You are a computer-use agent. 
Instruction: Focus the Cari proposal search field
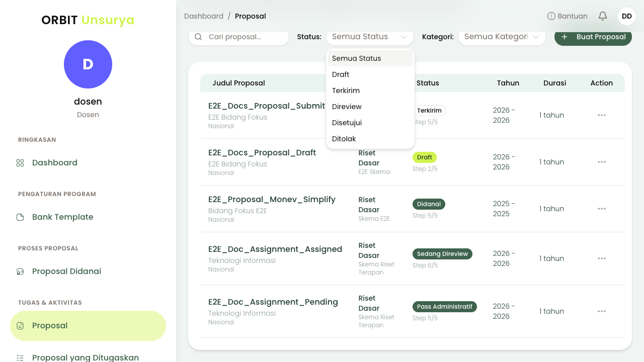click(239, 37)
